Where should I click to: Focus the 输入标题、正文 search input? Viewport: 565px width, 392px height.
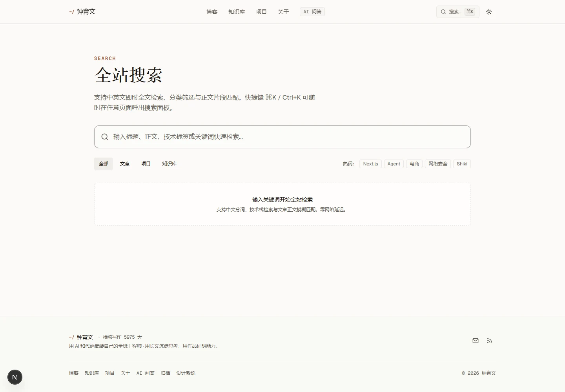(x=282, y=137)
